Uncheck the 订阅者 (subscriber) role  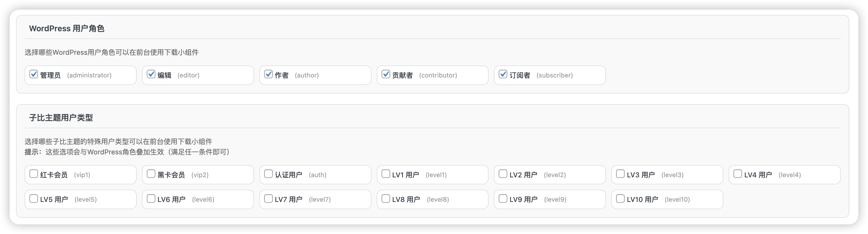502,74
